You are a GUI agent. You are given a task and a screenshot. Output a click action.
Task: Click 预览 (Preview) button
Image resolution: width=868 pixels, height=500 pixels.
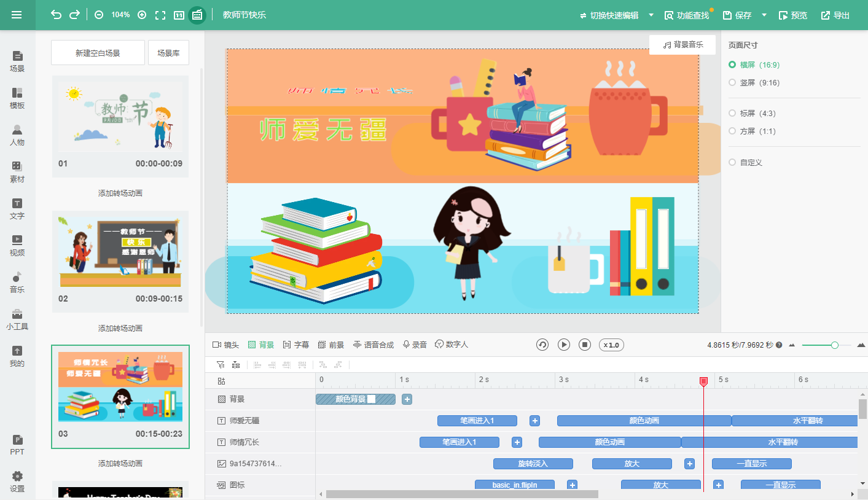tap(793, 15)
